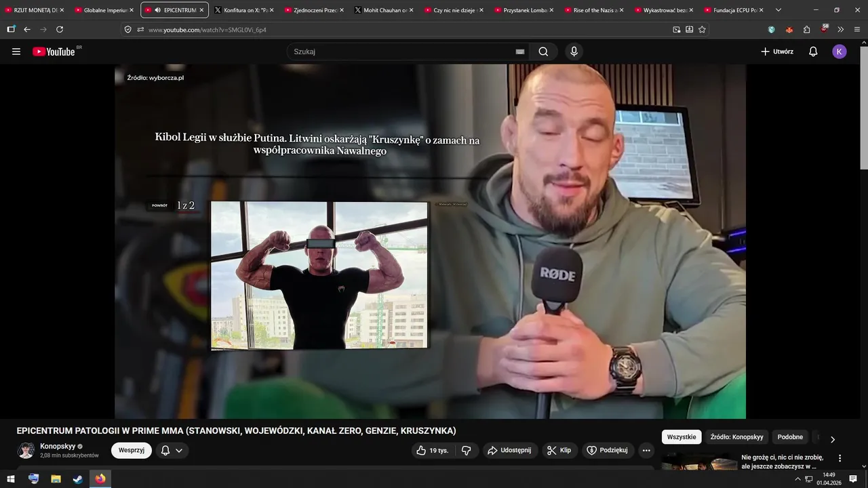Screen dimensions: 868x488
Task: Show hidden system tray icons
Action: 797,479
